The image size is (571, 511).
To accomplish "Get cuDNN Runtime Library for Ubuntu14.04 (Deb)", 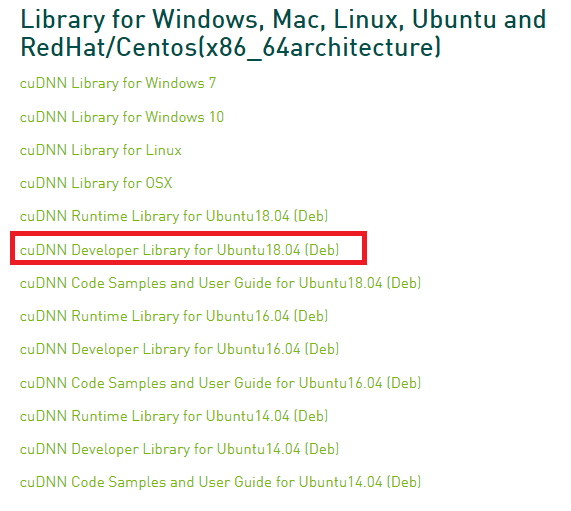I will pos(174,416).
